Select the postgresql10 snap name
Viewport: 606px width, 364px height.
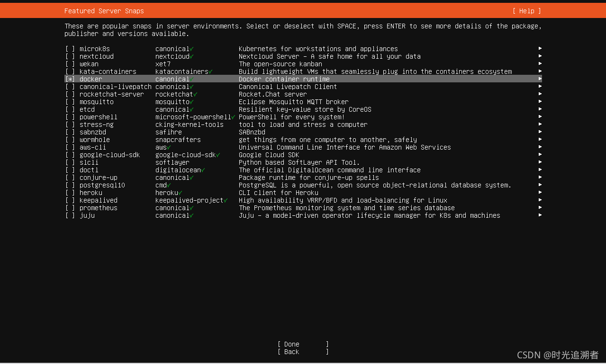(102, 185)
